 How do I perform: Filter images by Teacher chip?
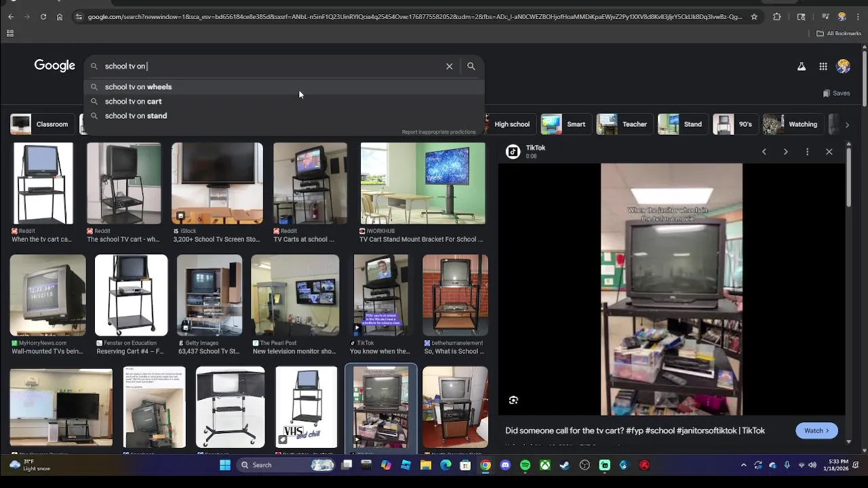(624, 125)
